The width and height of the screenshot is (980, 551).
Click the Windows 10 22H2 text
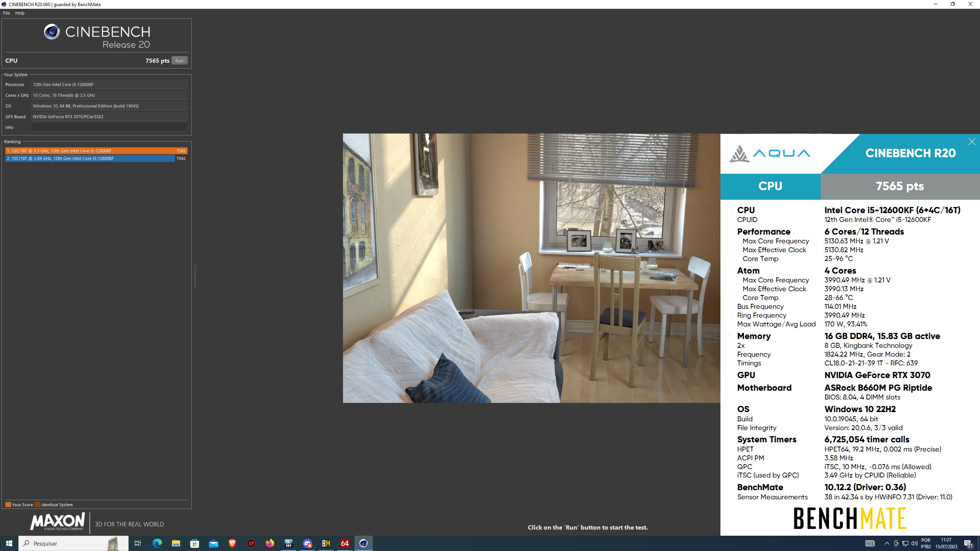click(860, 409)
